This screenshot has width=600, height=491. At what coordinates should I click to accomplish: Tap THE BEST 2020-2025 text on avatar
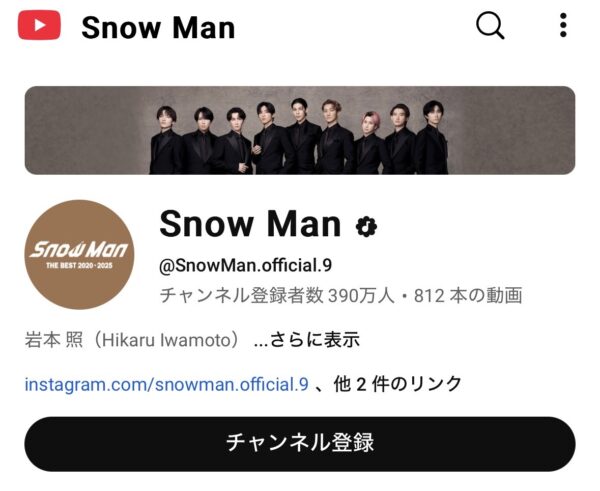click(79, 265)
